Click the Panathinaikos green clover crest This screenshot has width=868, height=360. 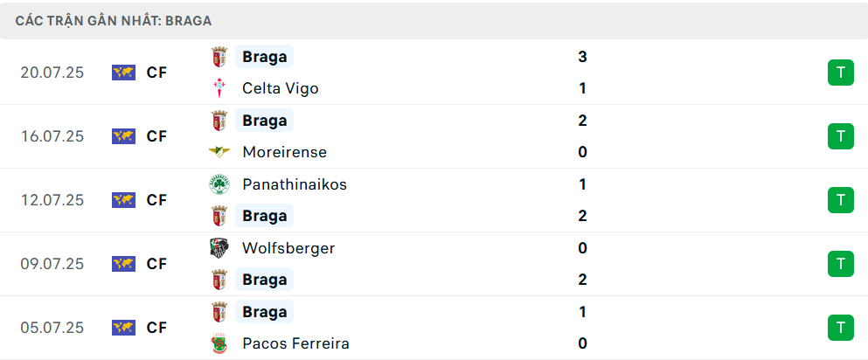point(219,184)
